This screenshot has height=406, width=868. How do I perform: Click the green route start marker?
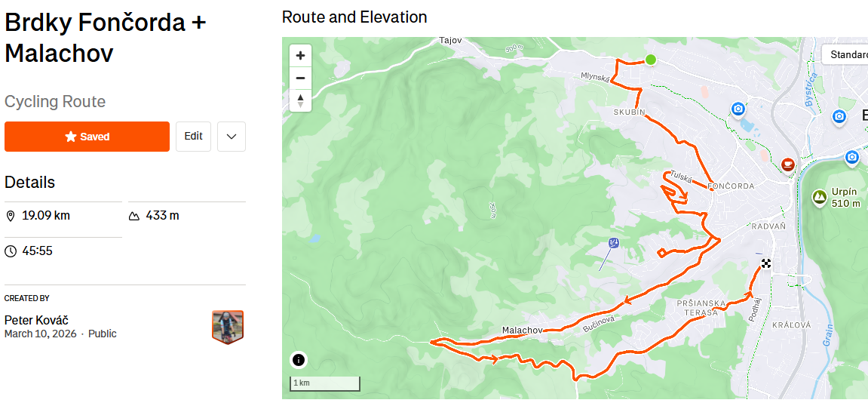[x=650, y=60]
